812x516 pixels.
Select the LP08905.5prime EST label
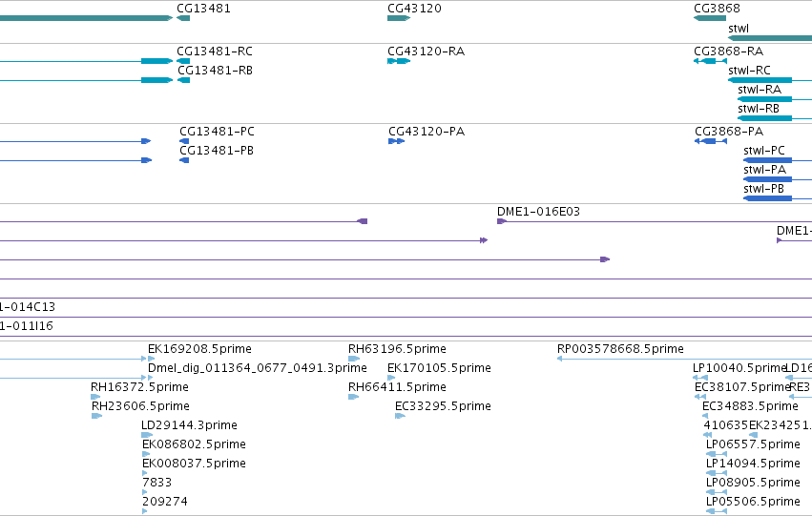pyautogui.click(x=753, y=483)
